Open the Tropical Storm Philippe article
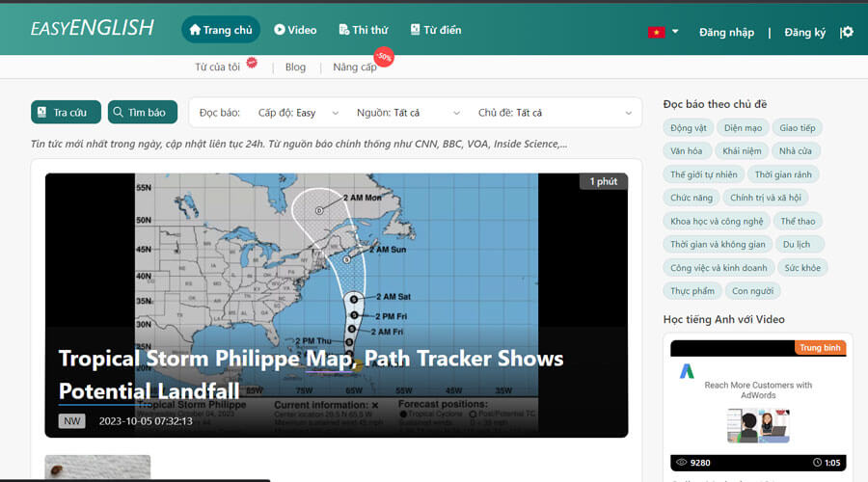Image resolution: width=868 pixels, height=482 pixels. tap(311, 374)
